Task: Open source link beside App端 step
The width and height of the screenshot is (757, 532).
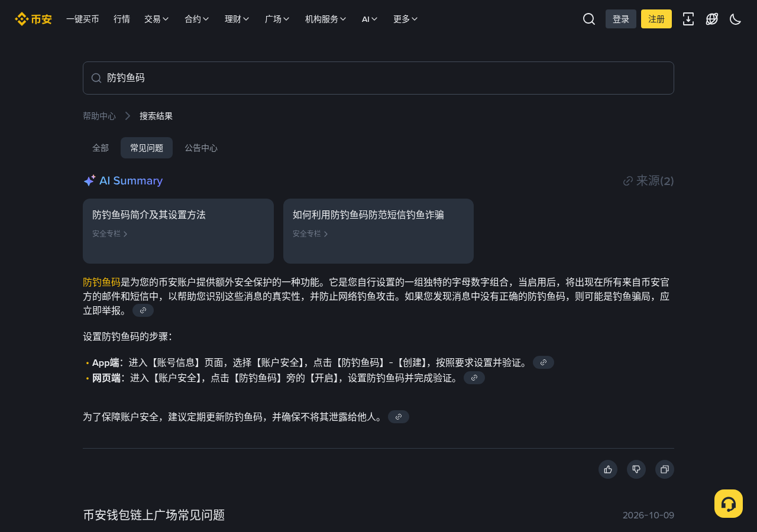Action: point(544,362)
